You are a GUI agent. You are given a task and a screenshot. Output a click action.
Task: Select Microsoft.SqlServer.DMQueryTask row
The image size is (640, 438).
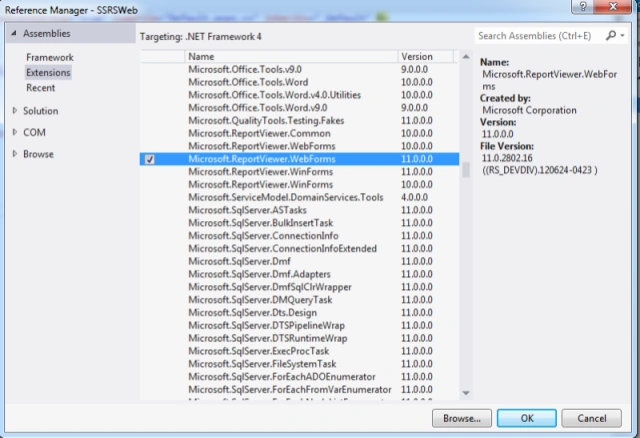[299, 300]
